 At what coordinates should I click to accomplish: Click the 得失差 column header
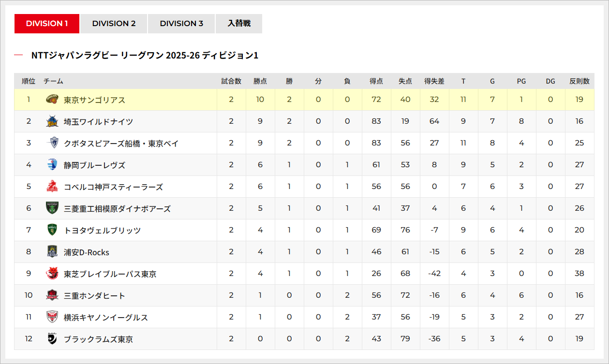point(434,81)
